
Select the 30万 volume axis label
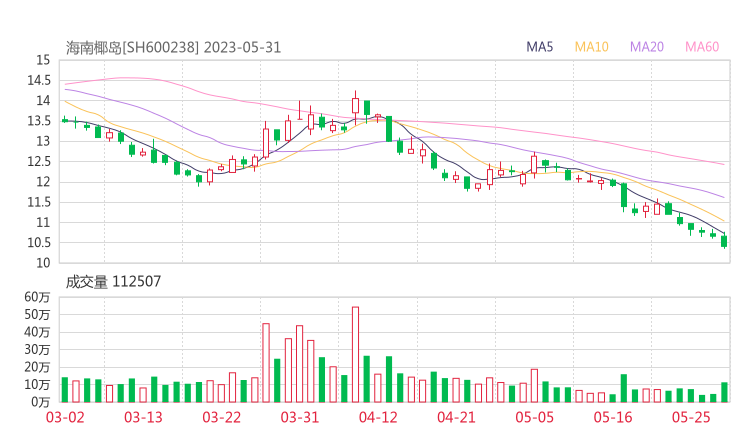pyautogui.click(x=37, y=349)
